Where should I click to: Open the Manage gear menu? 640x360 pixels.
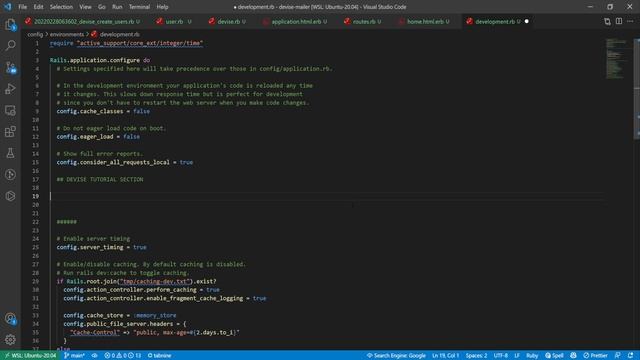click(x=10, y=340)
